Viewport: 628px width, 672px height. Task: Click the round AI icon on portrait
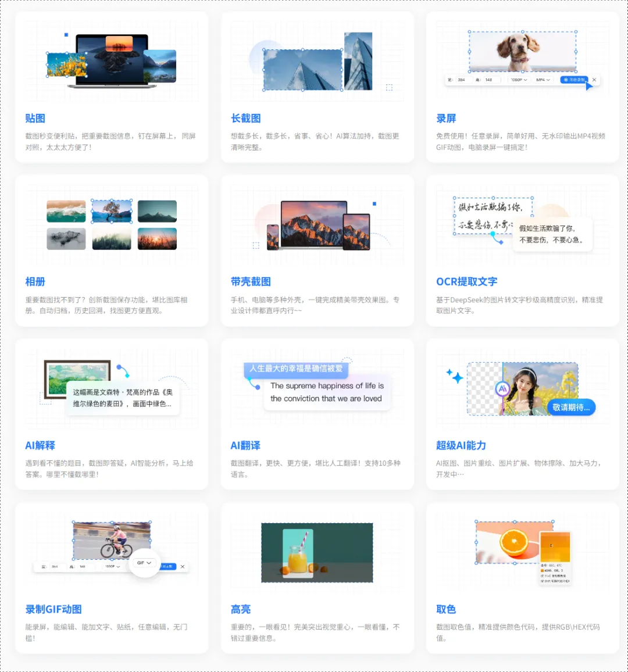(x=502, y=389)
